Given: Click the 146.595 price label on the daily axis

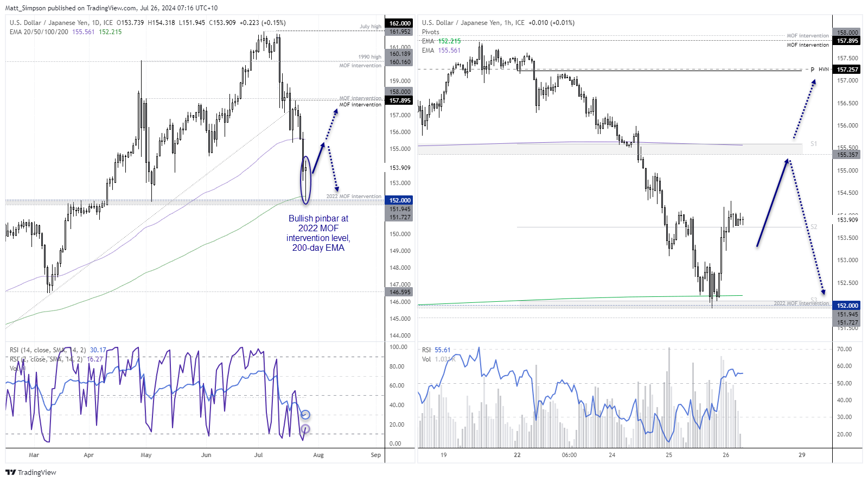Looking at the screenshot, I should pyautogui.click(x=400, y=292).
